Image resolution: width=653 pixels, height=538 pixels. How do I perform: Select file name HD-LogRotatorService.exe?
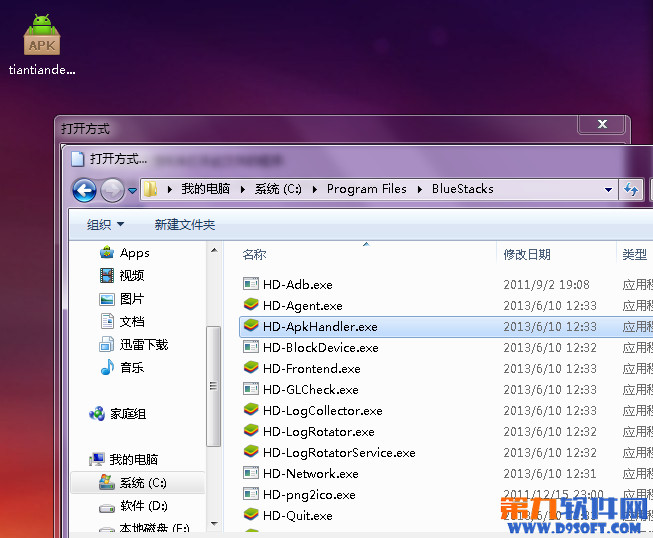(339, 453)
